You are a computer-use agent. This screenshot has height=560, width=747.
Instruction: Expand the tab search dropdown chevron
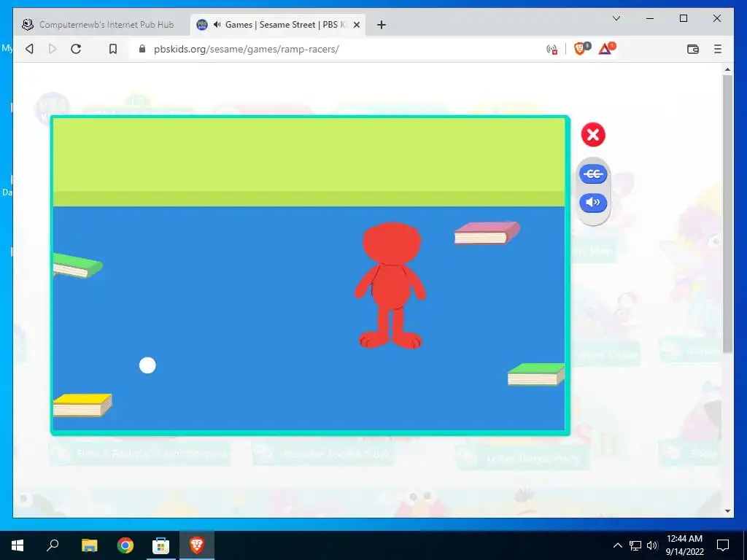pyautogui.click(x=616, y=18)
